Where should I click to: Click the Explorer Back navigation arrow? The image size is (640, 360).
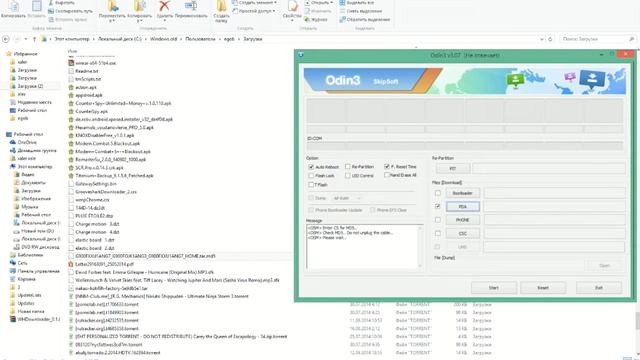[x=6, y=39]
